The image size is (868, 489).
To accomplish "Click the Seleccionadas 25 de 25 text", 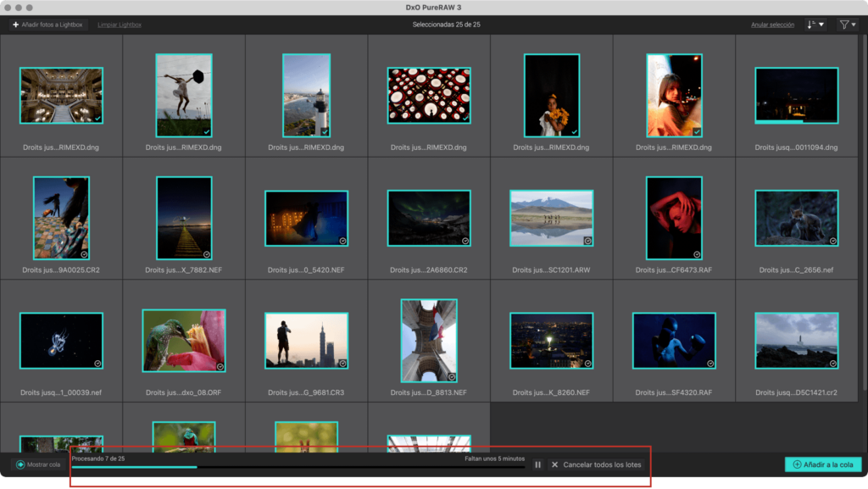I will (x=446, y=25).
